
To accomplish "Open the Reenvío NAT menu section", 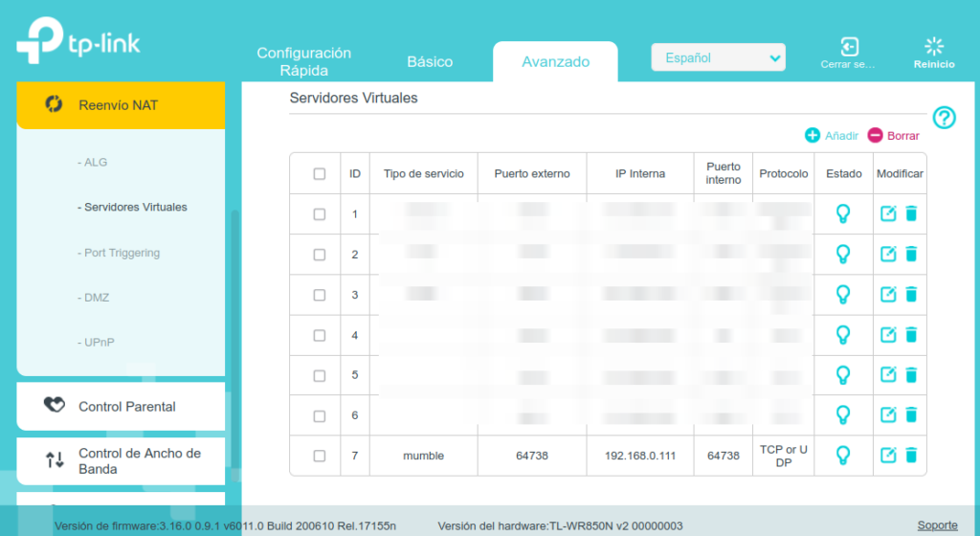I will [x=121, y=105].
